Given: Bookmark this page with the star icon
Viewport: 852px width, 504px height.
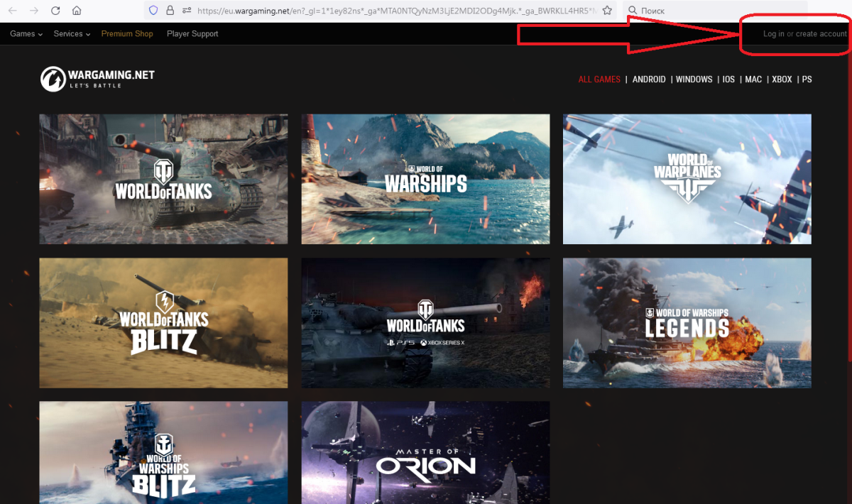Looking at the screenshot, I should (x=606, y=11).
